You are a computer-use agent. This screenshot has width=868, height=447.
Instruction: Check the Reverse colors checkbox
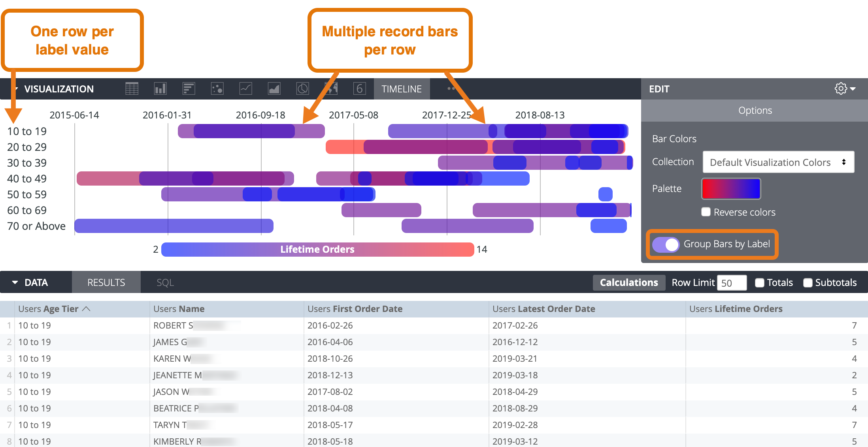pyautogui.click(x=706, y=212)
